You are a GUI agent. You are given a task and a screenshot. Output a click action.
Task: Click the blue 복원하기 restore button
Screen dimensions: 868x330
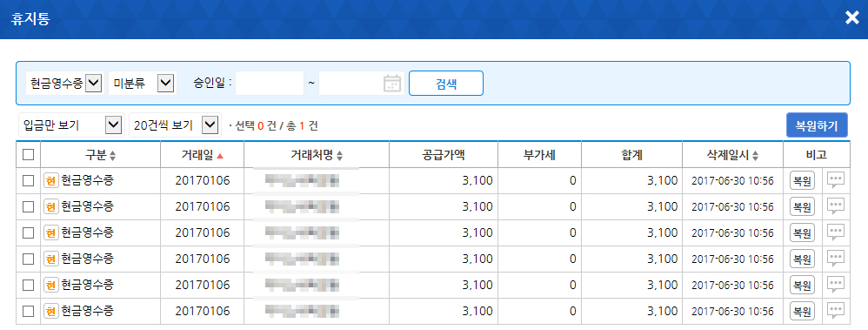pos(817,125)
